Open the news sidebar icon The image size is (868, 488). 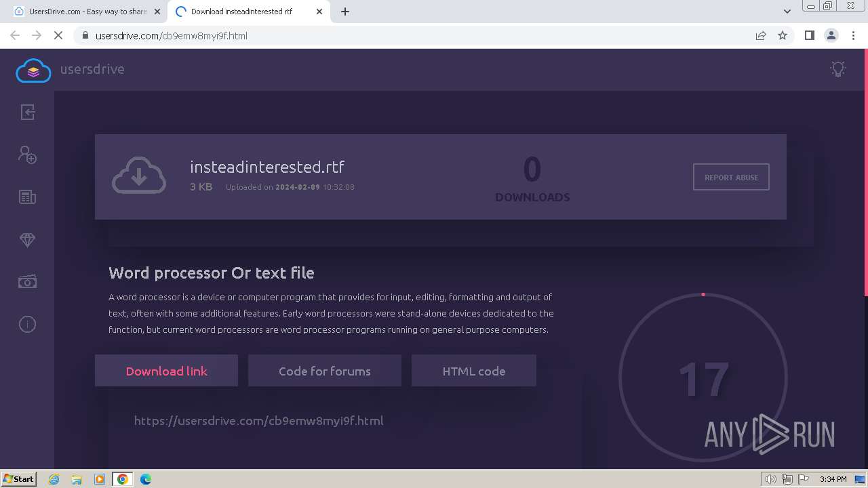(x=27, y=197)
